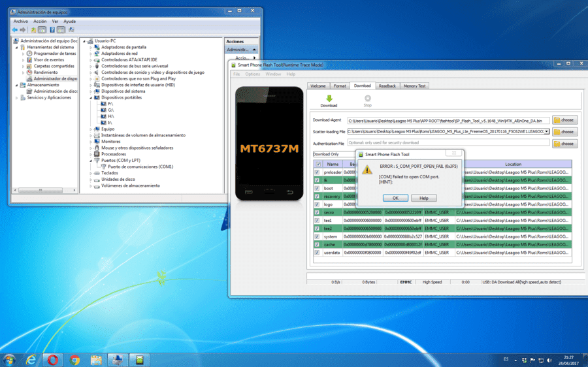Click OK in the error dialog

pos(395,198)
